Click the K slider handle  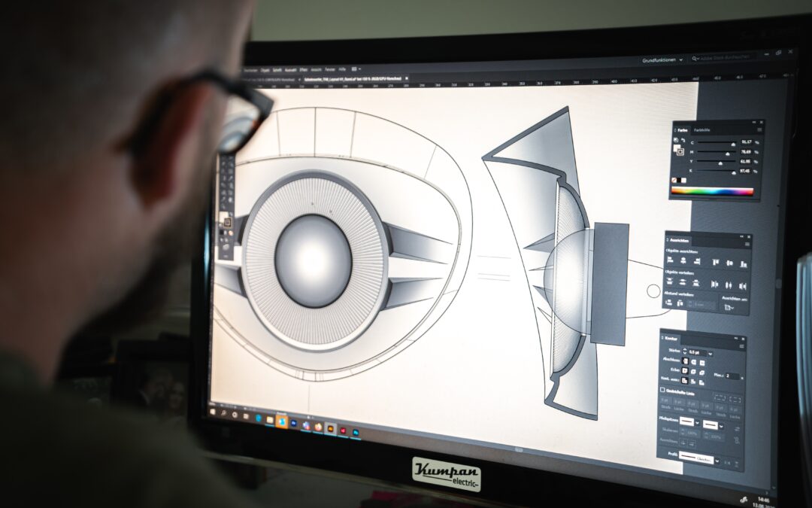click(x=734, y=173)
